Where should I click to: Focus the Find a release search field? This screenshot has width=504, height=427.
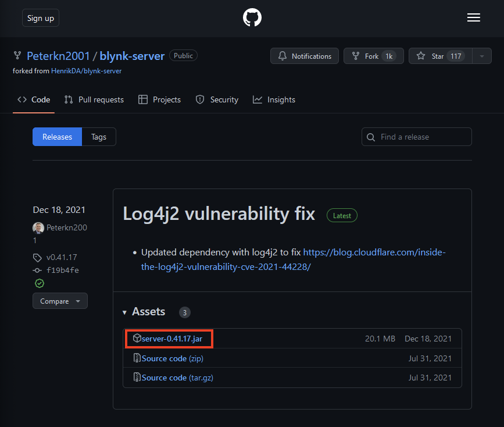(417, 137)
